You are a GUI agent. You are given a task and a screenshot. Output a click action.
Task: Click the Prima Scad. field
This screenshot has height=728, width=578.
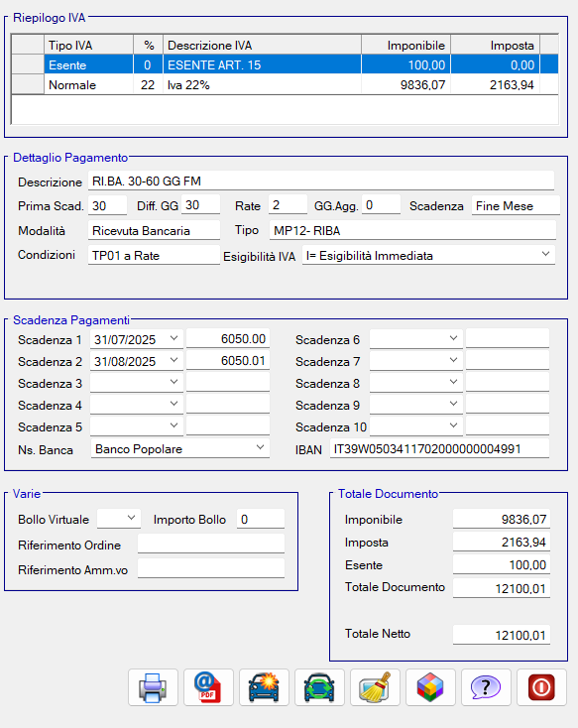coord(107,205)
